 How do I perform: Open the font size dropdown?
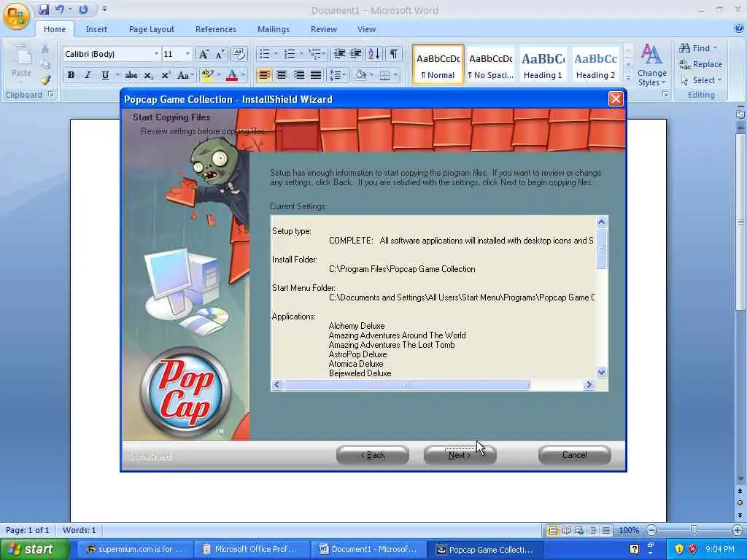[x=187, y=54]
